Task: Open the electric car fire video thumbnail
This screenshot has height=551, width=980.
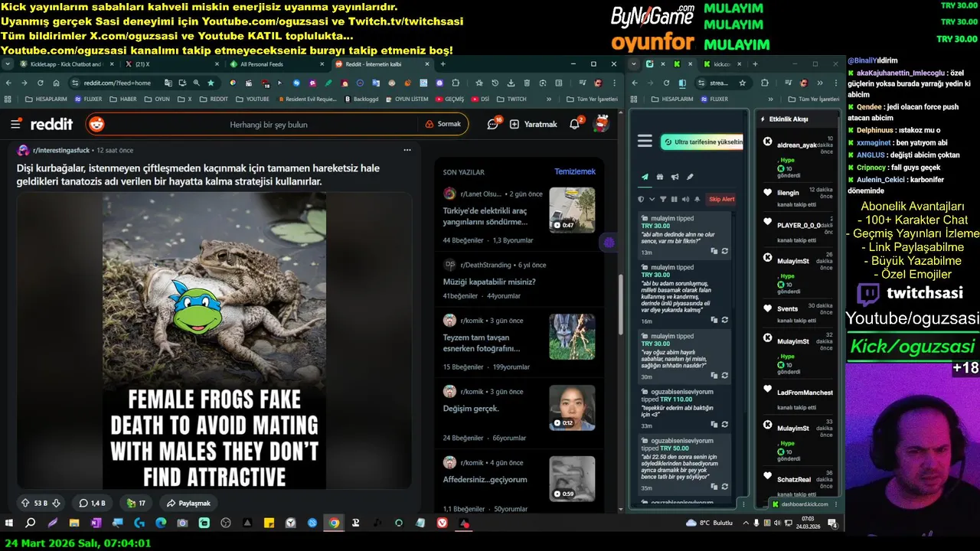Action: (572, 210)
